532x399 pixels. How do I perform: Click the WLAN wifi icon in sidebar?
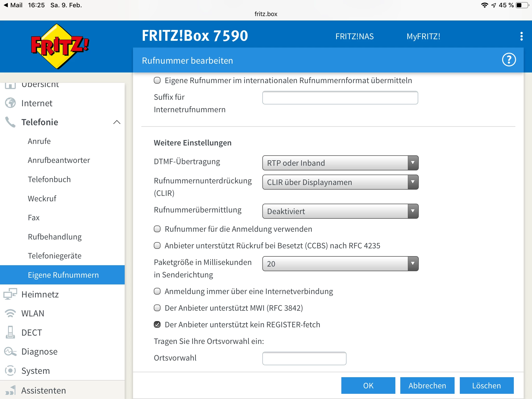[x=10, y=313]
